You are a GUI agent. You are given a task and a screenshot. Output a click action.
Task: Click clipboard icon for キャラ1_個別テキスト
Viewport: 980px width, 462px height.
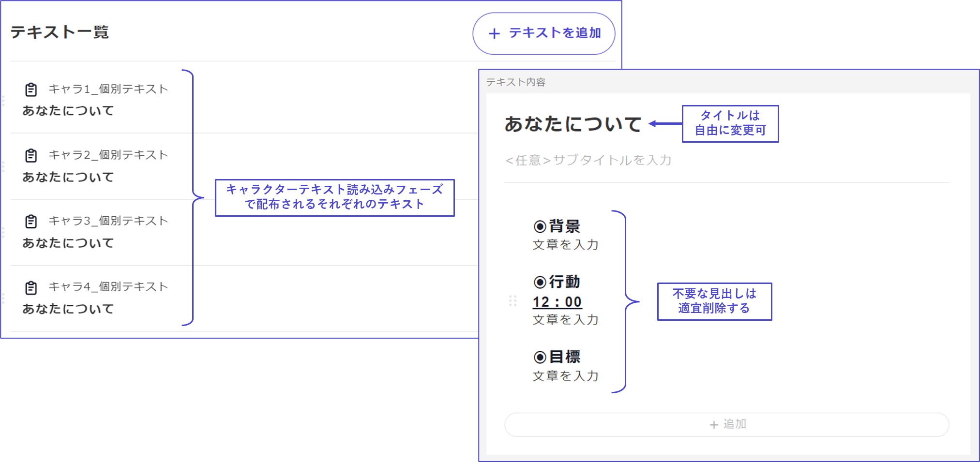pos(31,89)
